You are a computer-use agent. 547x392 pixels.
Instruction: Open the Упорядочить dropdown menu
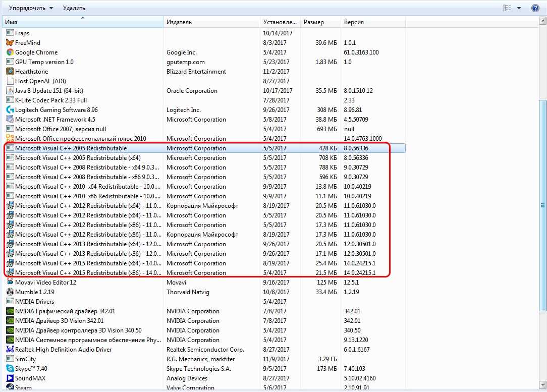[31, 8]
